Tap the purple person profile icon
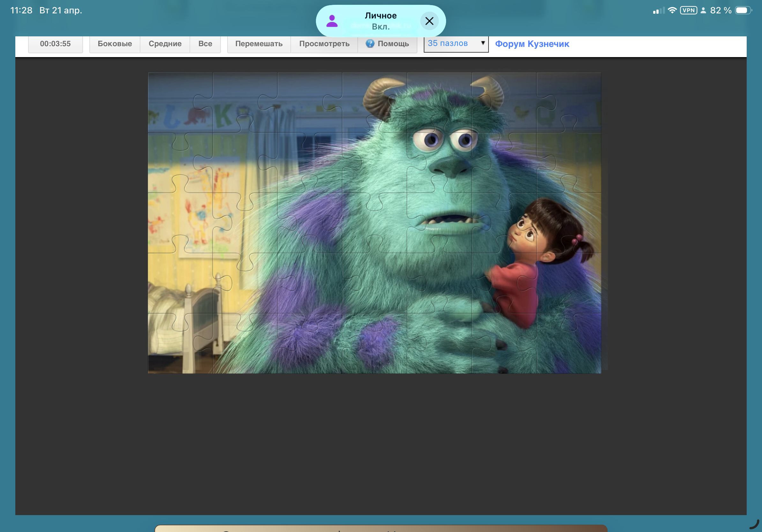The height and width of the screenshot is (532, 762). click(332, 21)
